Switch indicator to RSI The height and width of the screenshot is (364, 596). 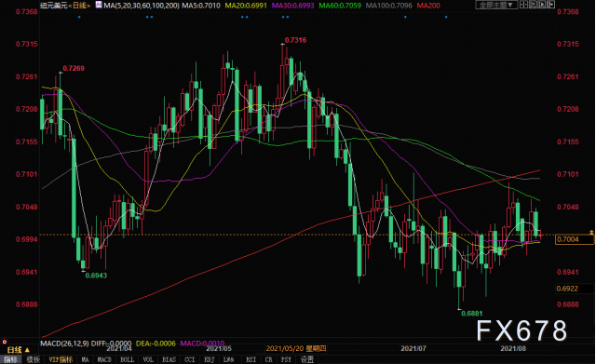tap(251, 359)
